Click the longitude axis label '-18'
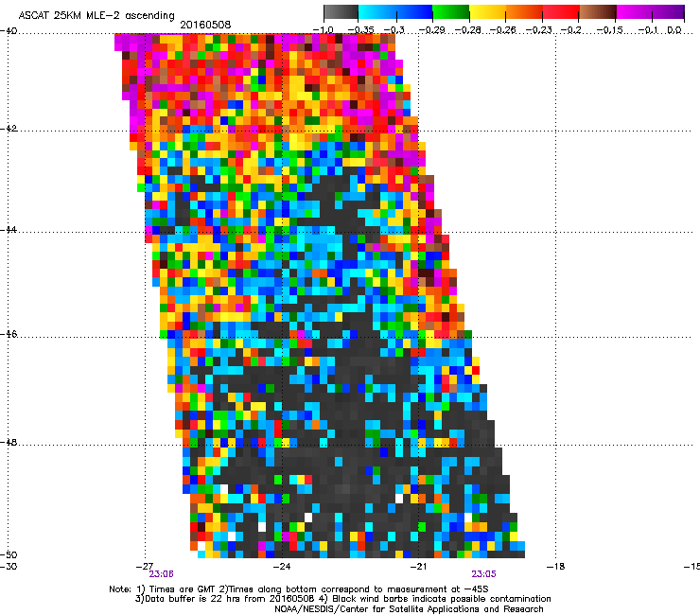The image size is (700, 615). point(555,567)
